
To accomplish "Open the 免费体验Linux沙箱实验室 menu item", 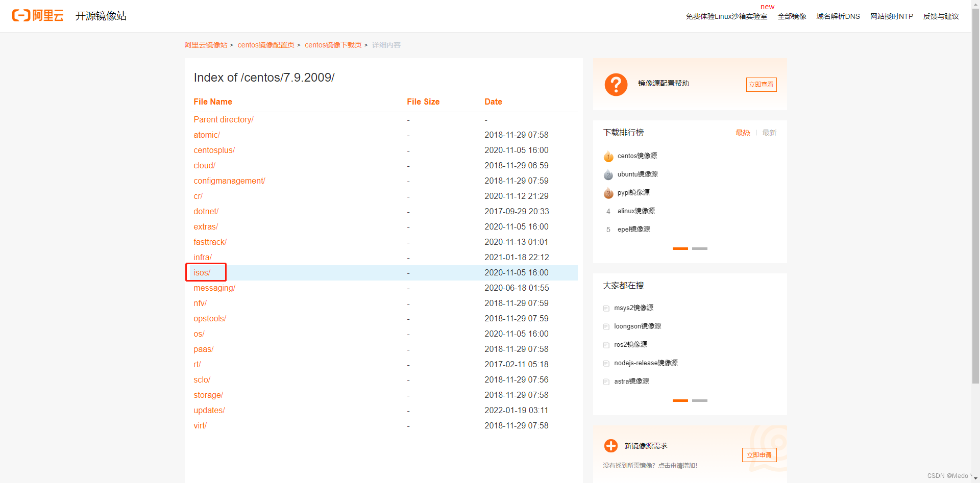I will coord(726,16).
